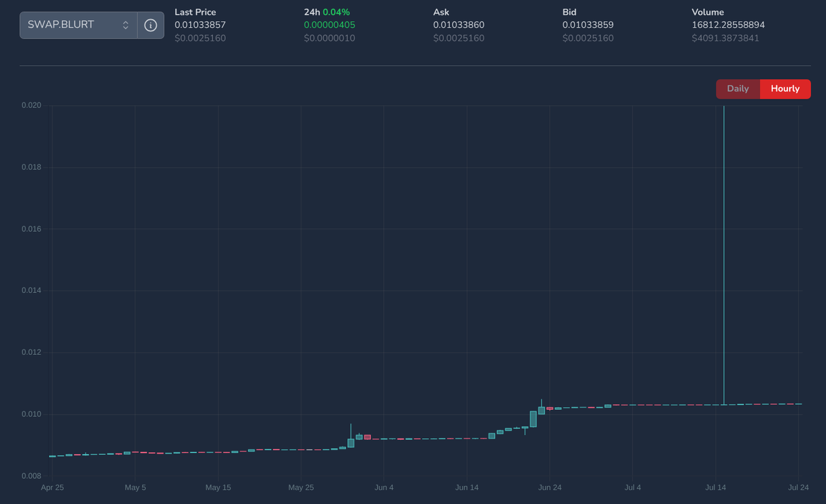Select the Volume value 16812.28558894

point(728,25)
